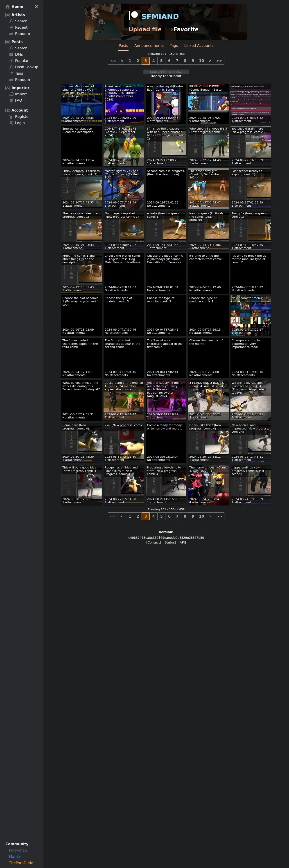Open 'Changes starting in September' post
Image resolution: width=289 pixels, height=868 pixels.
click(x=251, y=358)
